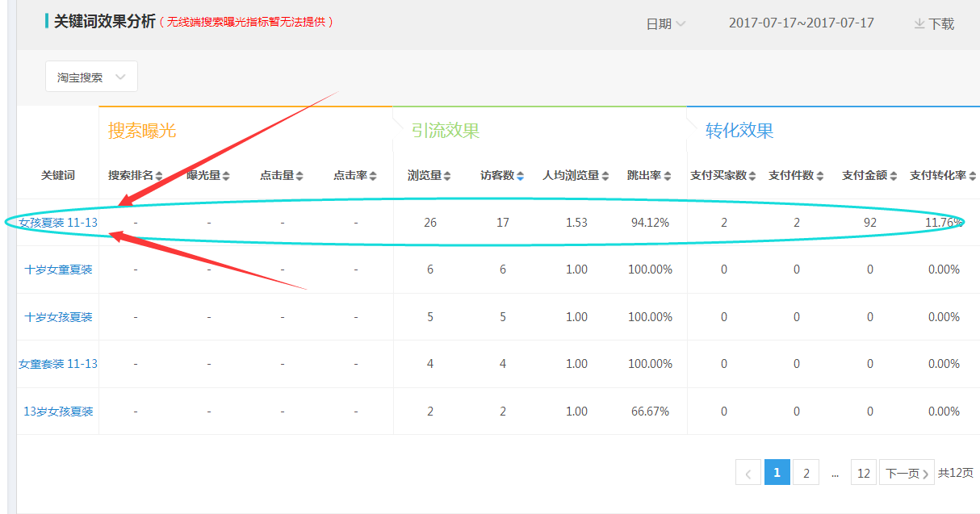Open keyword link 女孩夏装 11-13
This screenshot has width=980, height=514.
coord(58,223)
